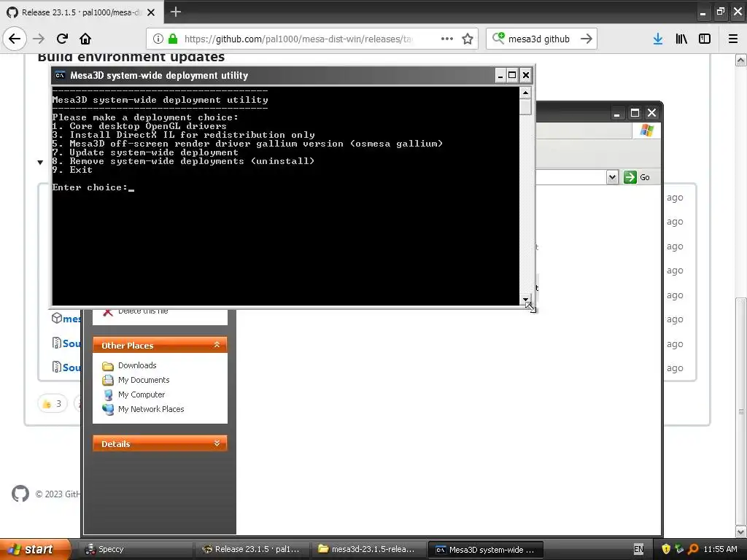
Task: Click the Go button in Explorer window
Action: 637,177
